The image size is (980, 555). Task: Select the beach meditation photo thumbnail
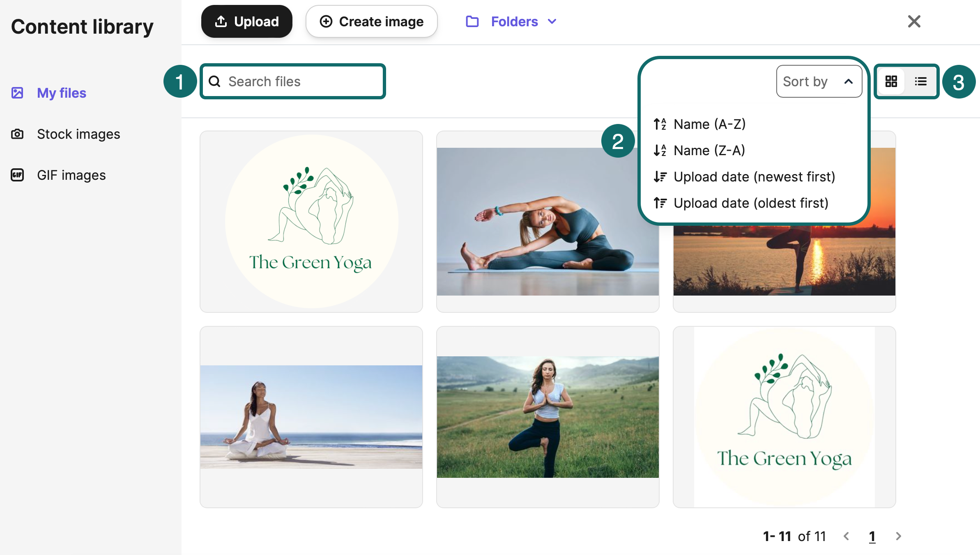click(x=311, y=417)
